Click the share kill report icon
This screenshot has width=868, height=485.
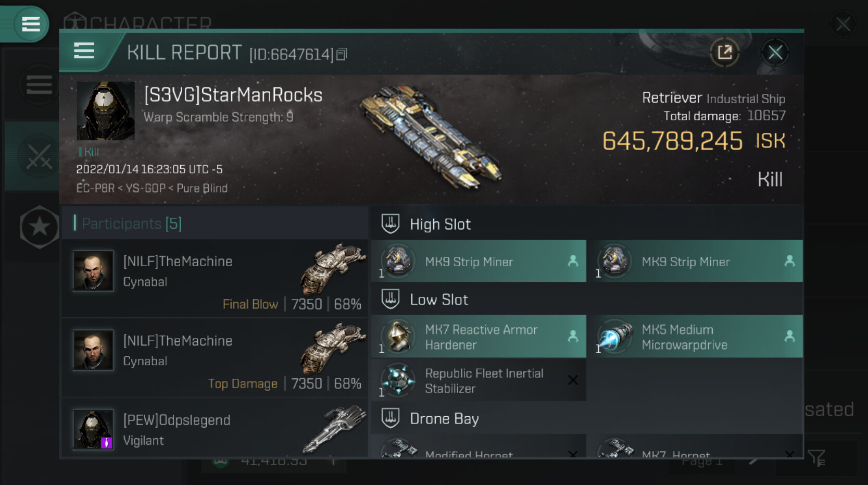[724, 52]
